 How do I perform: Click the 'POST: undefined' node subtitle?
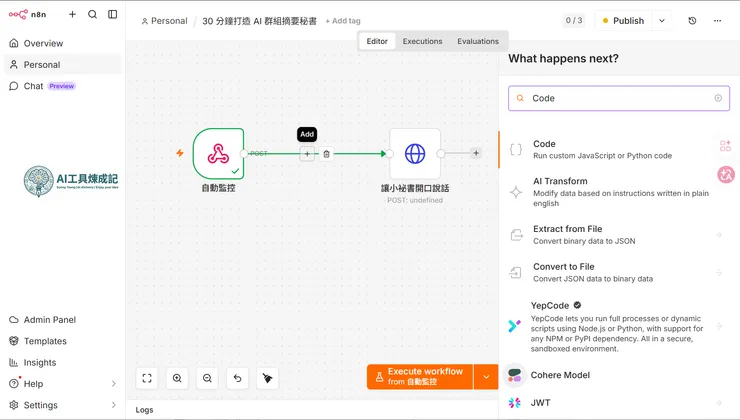click(x=415, y=200)
